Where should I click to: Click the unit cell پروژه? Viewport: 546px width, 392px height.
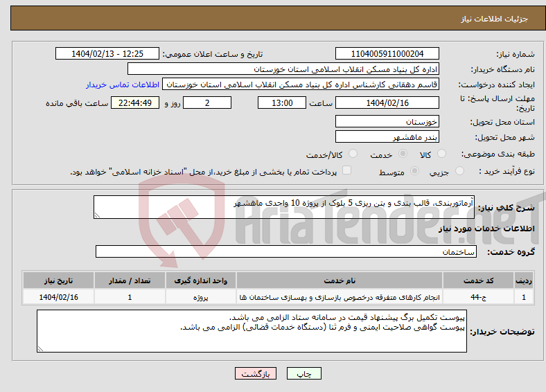[200, 297]
